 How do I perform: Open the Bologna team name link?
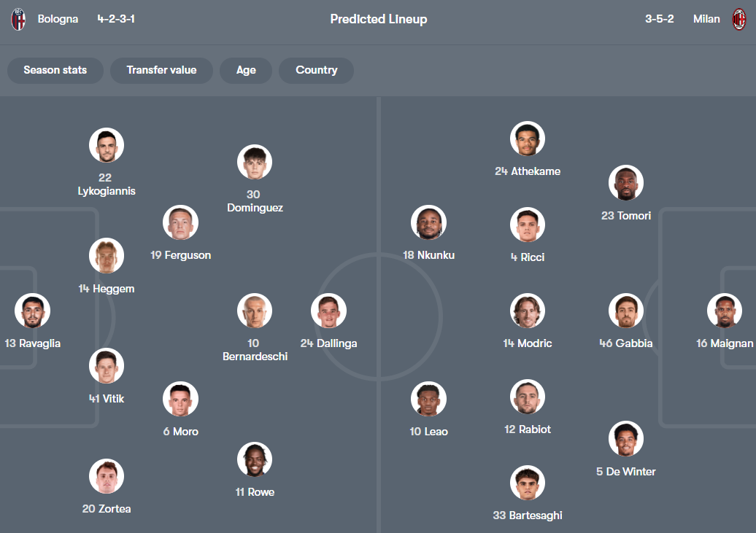point(58,19)
